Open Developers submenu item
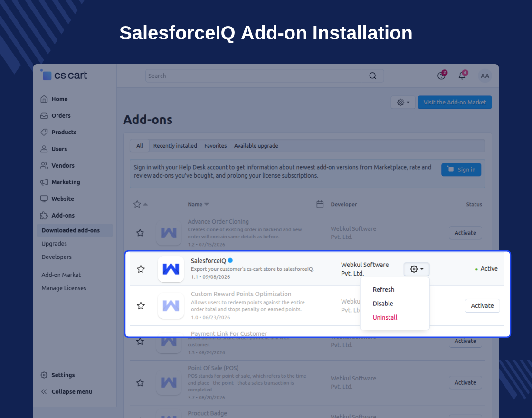This screenshot has width=532, height=418. (57, 257)
